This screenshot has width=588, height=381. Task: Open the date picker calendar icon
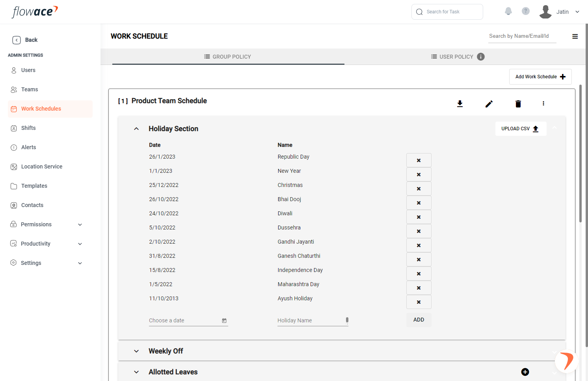pyautogui.click(x=224, y=321)
